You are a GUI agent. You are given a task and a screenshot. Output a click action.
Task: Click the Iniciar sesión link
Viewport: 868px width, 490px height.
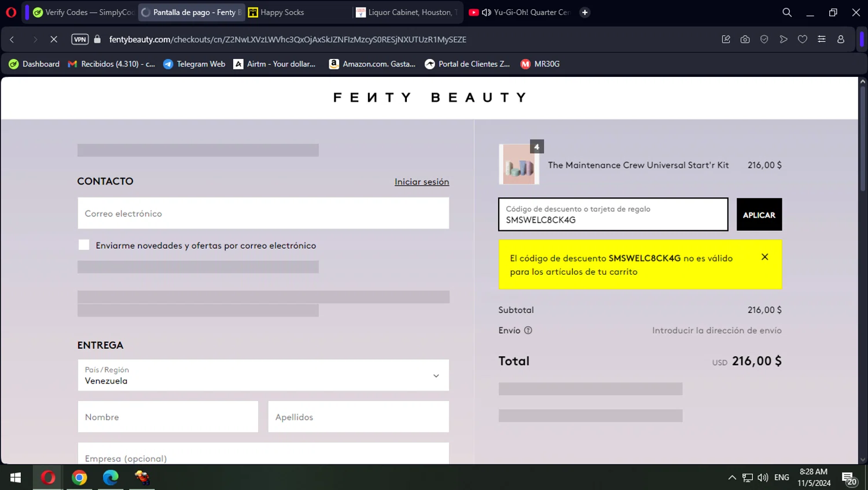[x=421, y=182]
